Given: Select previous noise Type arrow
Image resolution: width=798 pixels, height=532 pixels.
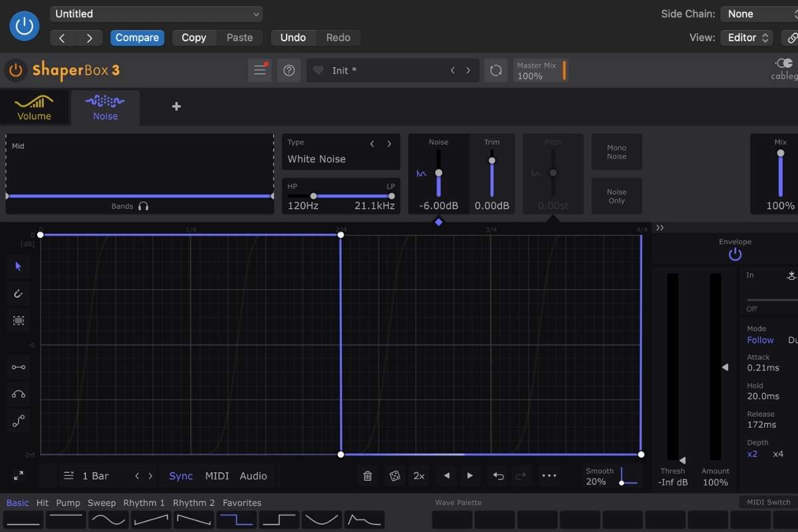Looking at the screenshot, I should pyautogui.click(x=372, y=144).
